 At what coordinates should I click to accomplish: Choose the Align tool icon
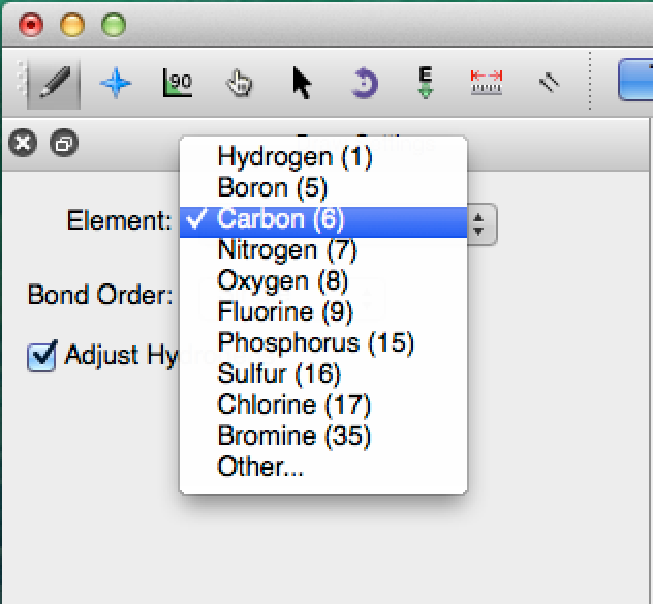coord(547,83)
